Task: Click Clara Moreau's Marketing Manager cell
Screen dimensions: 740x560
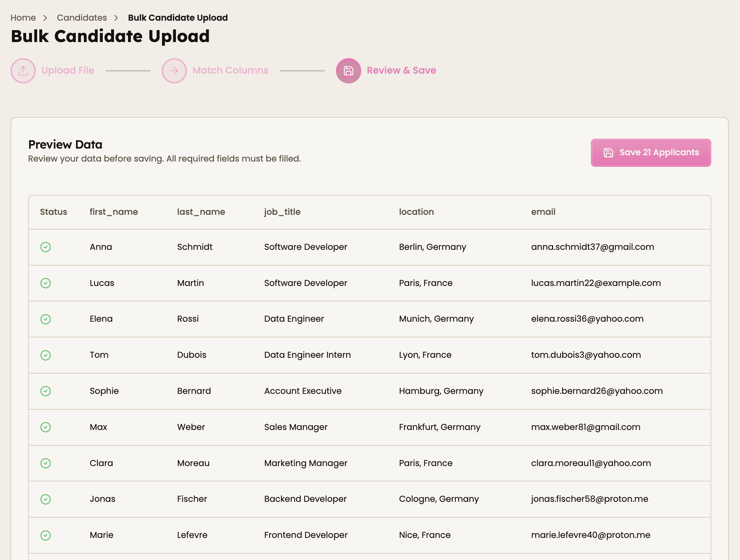Action: pyautogui.click(x=305, y=463)
